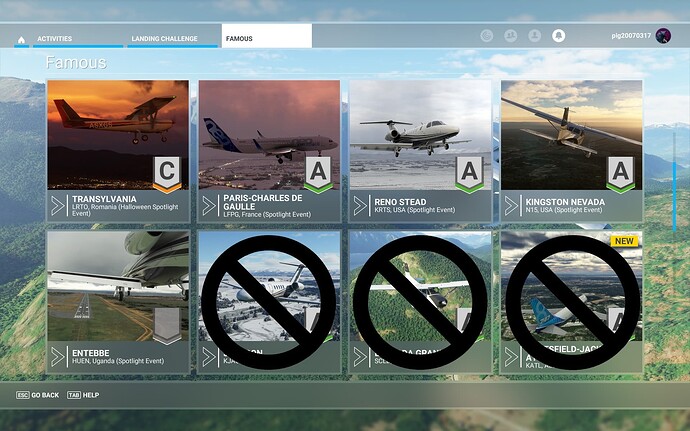
Task: Select the Famous tab
Action: tap(267, 36)
